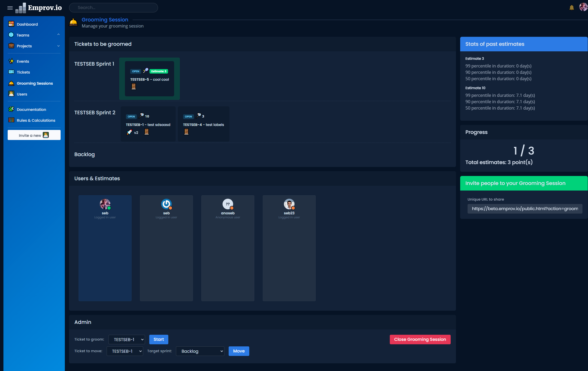Click the rocket icon on ticket TESTSEB-1
The width and height of the screenshot is (588, 371).
tap(129, 132)
